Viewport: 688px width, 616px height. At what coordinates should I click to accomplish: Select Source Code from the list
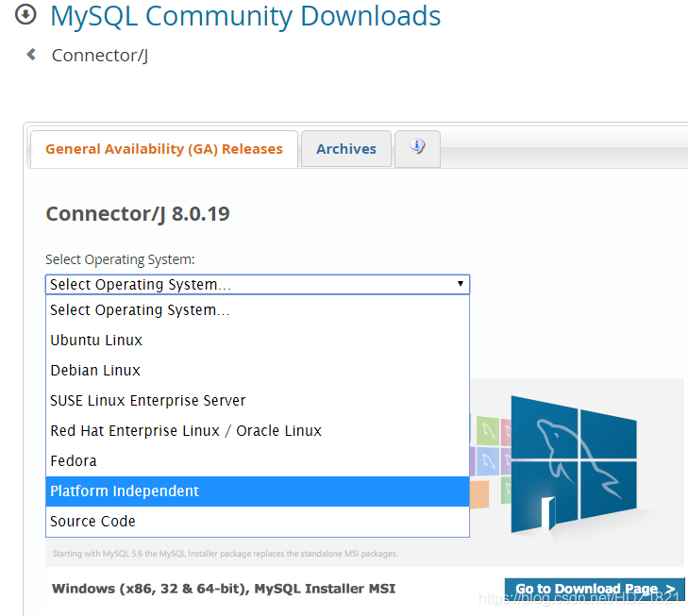(x=92, y=521)
